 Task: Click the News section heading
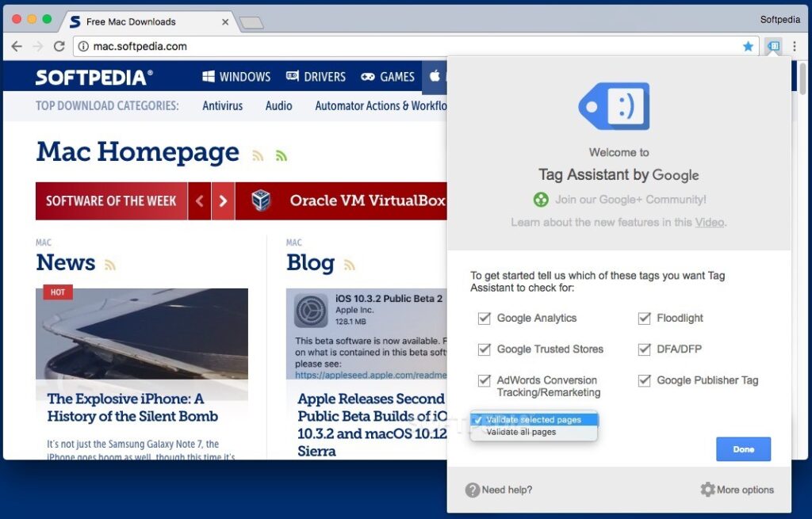pyautogui.click(x=66, y=262)
